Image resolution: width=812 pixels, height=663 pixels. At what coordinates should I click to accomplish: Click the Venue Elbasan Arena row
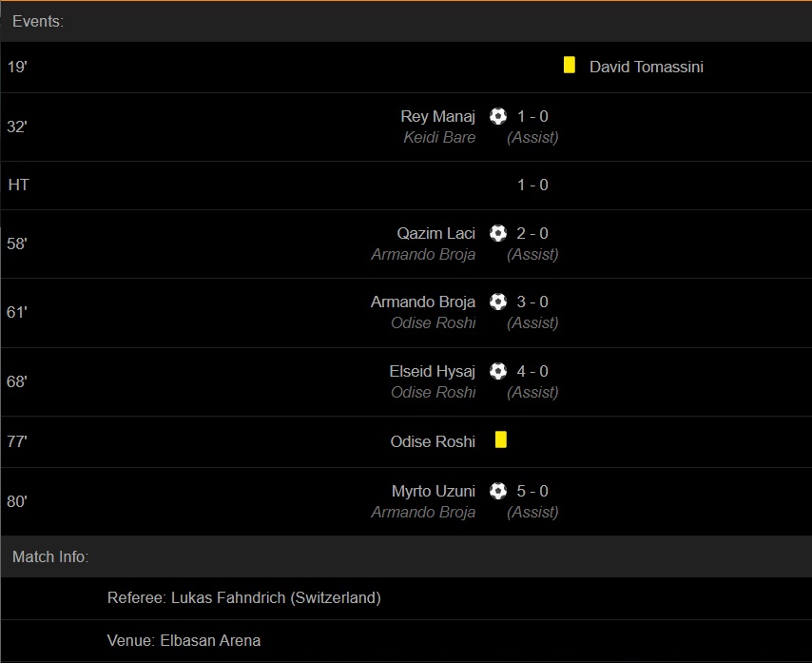(x=184, y=640)
